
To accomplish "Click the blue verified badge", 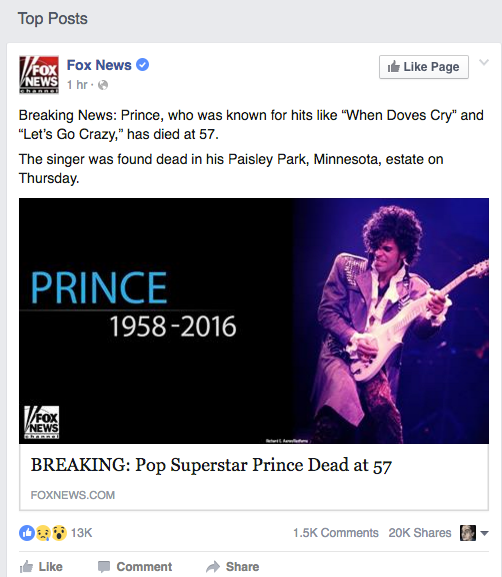I will pyautogui.click(x=142, y=65).
